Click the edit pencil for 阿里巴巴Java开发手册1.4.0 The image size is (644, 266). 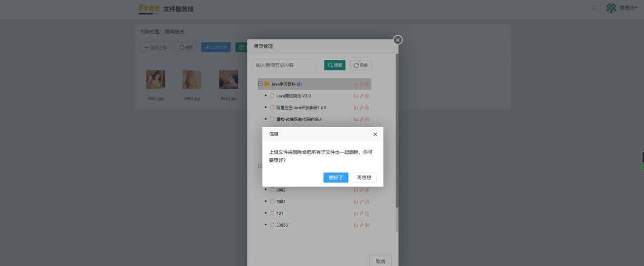pos(361,108)
